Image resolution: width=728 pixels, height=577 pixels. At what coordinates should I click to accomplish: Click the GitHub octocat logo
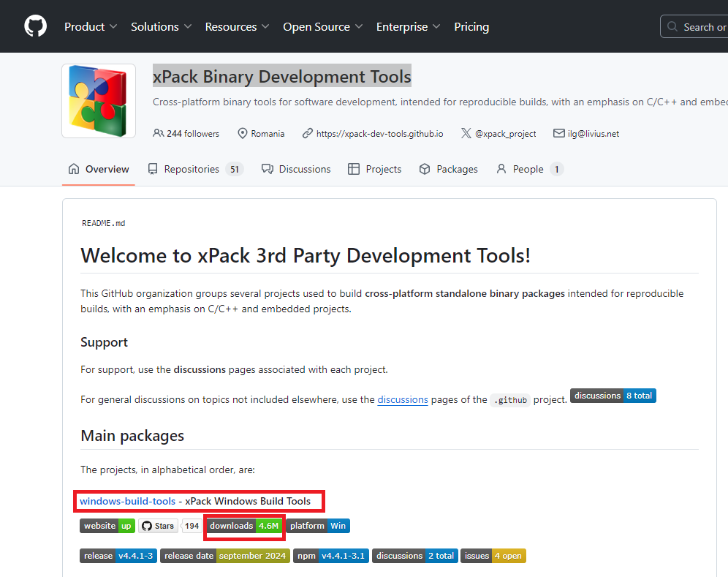[35, 26]
